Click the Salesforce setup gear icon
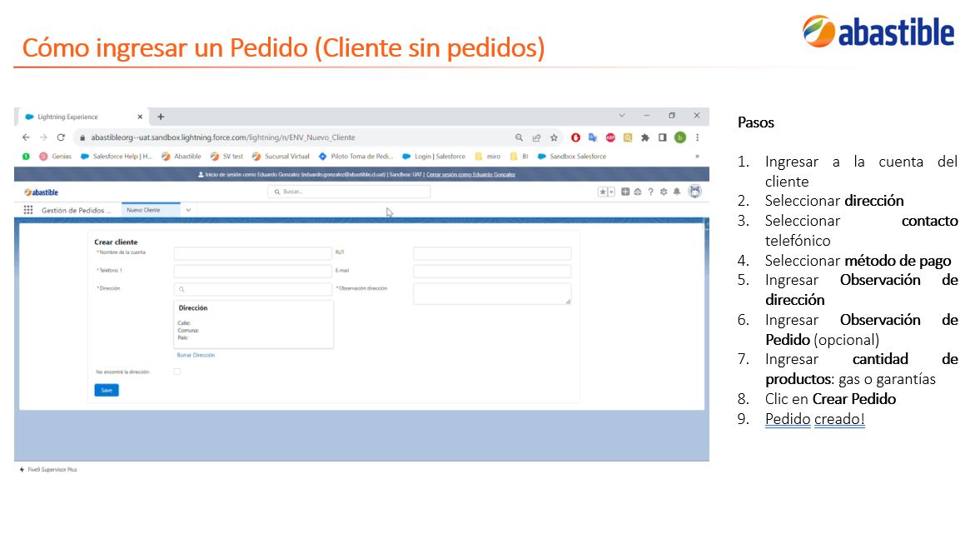This screenshot has width=980, height=549. click(x=664, y=192)
